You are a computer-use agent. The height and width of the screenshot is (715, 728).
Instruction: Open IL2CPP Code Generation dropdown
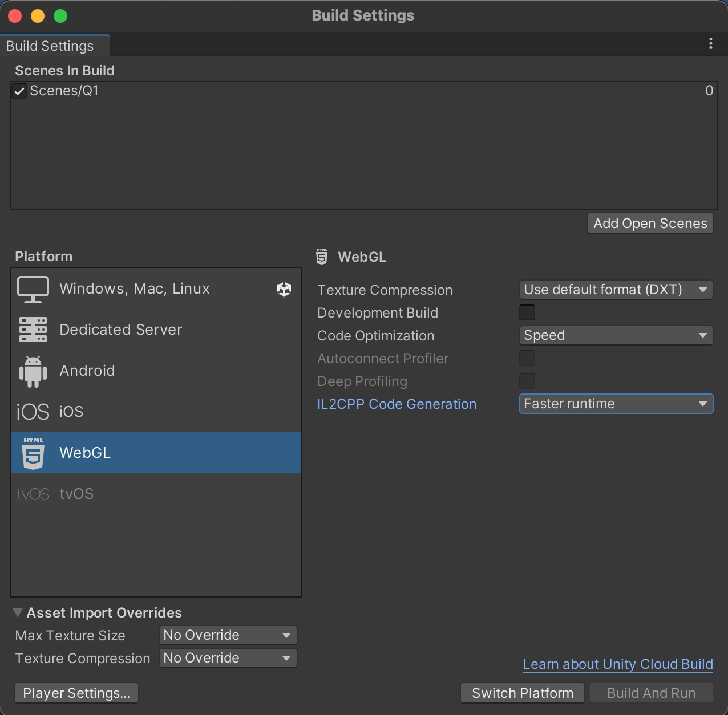coord(616,404)
